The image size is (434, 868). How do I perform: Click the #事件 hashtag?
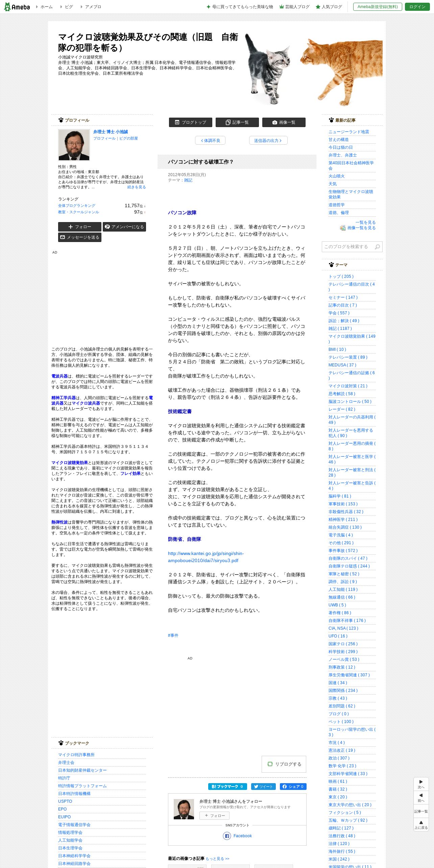[x=173, y=635]
